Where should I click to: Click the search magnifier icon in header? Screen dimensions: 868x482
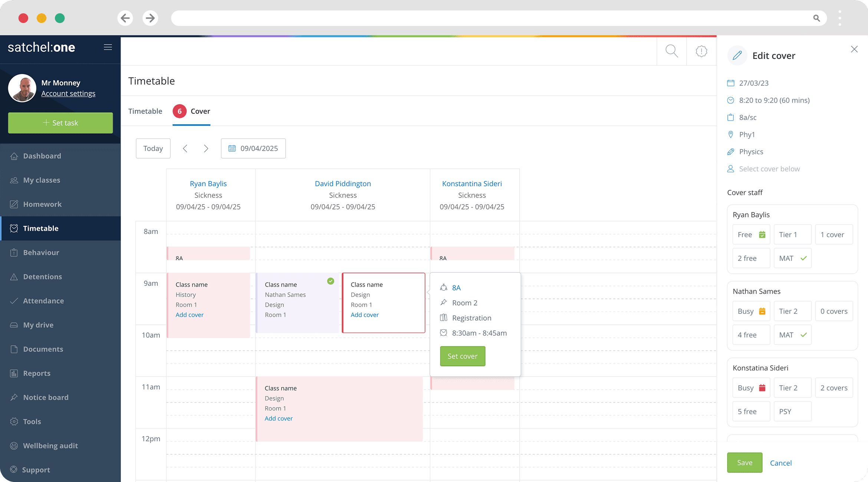(671, 51)
